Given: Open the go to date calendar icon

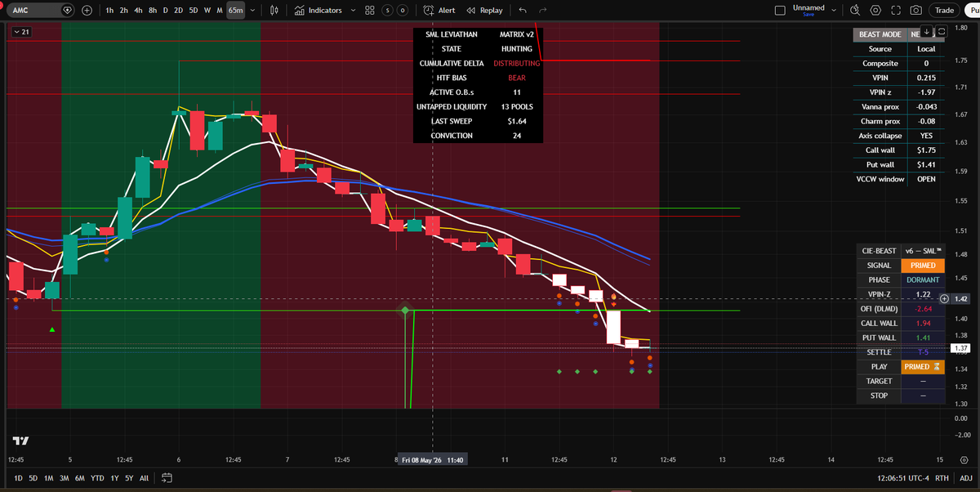Looking at the screenshot, I should pos(167,477).
